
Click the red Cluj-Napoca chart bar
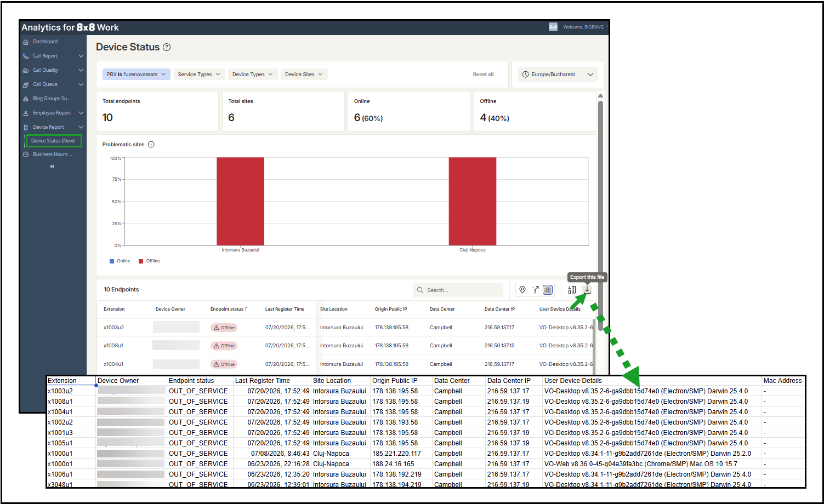(473, 202)
